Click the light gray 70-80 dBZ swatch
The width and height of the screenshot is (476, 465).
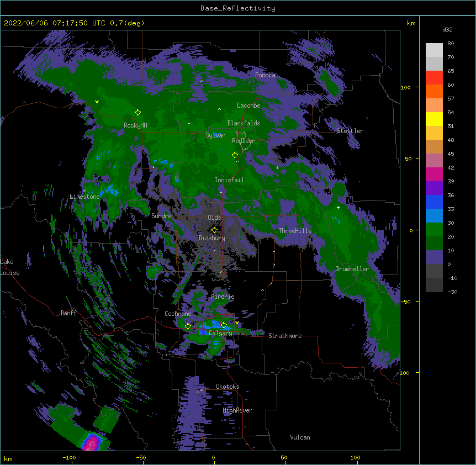tap(434, 50)
